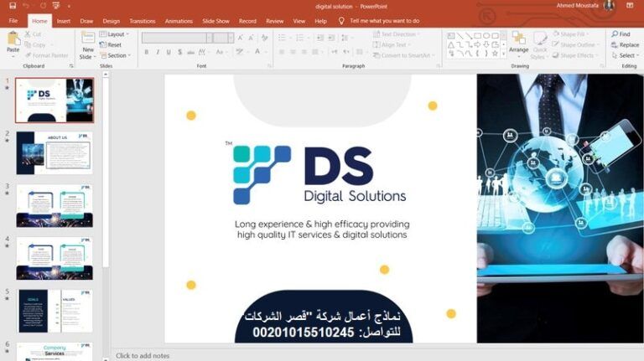Screen dimensions: 644x361
Task: Open the Section dropdown
Action: click(x=116, y=55)
